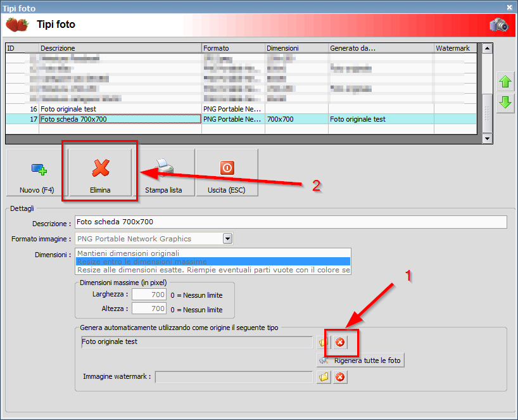Click the Formato column header
The height and width of the screenshot is (420, 518).
233,48
